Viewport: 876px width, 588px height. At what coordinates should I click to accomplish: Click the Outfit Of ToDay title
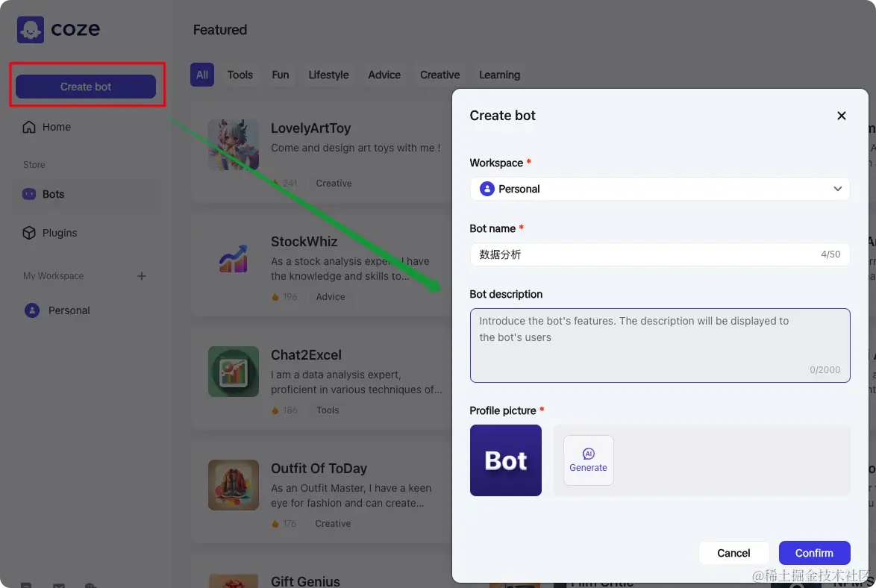point(319,469)
